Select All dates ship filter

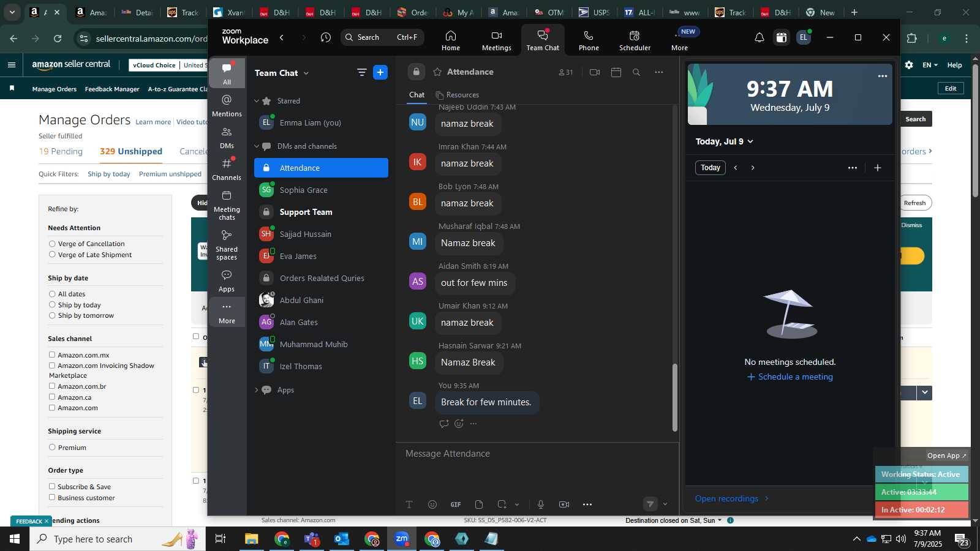[x=52, y=294]
